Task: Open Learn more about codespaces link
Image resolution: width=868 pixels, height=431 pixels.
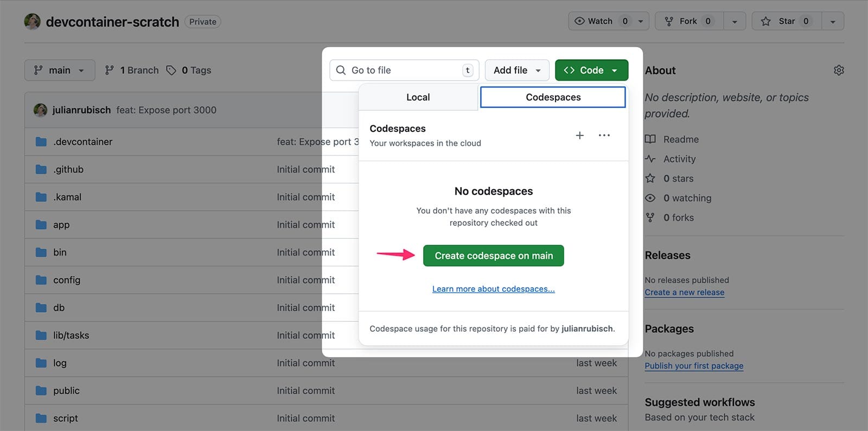Action: pos(493,289)
